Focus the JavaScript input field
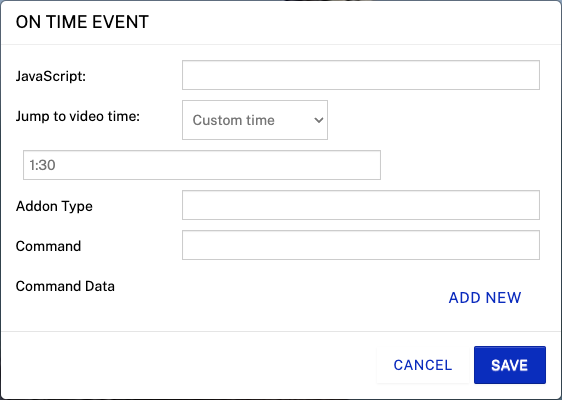Image resolution: width=562 pixels, height=400 pixels. (361, 75)
